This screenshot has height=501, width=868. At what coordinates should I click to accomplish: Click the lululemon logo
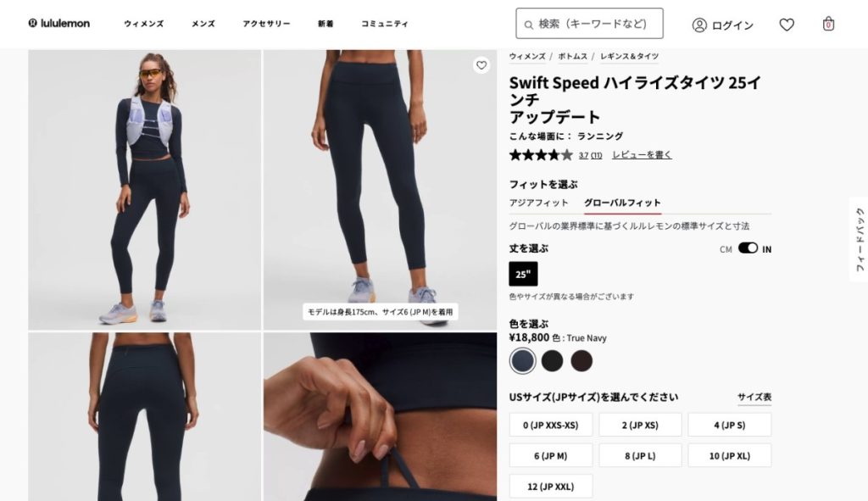click(x=58, y=23)
